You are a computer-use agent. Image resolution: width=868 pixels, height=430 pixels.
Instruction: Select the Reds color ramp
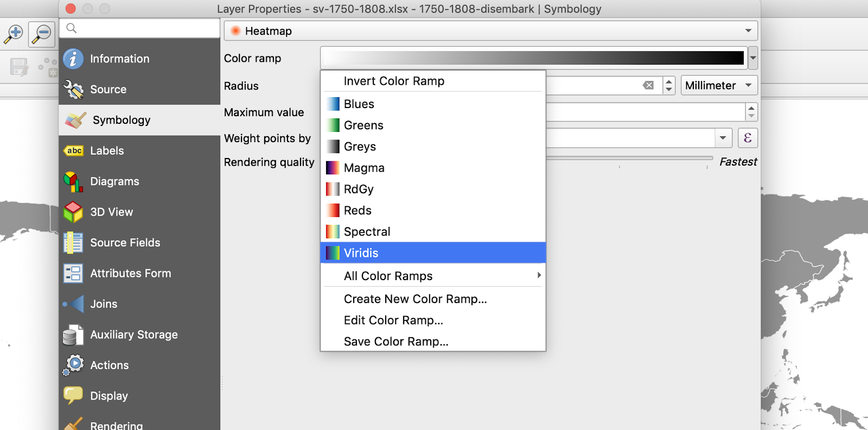[x=433, y=211]
